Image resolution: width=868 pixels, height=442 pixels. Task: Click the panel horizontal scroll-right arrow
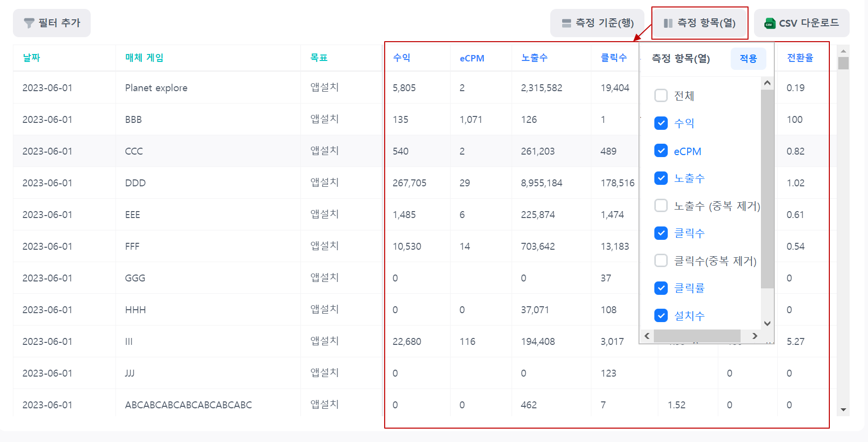click(754, 336)
